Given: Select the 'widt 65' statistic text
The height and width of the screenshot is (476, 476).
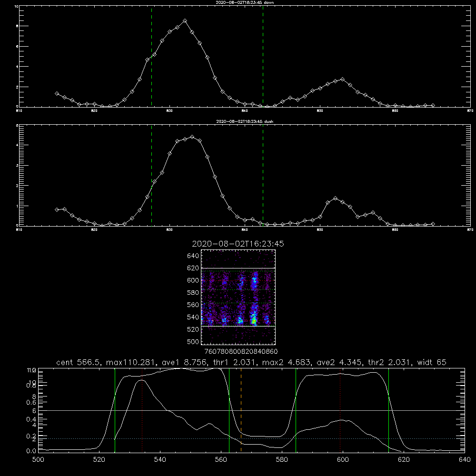Looking at the screenshot, I should [x=432, y=362].
